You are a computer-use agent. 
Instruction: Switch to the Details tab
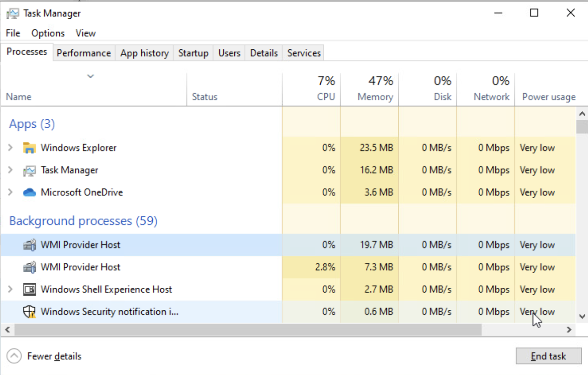[x=264, y=53]
